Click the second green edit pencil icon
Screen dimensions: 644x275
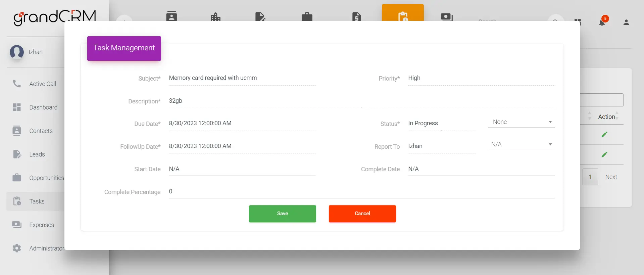604,154
